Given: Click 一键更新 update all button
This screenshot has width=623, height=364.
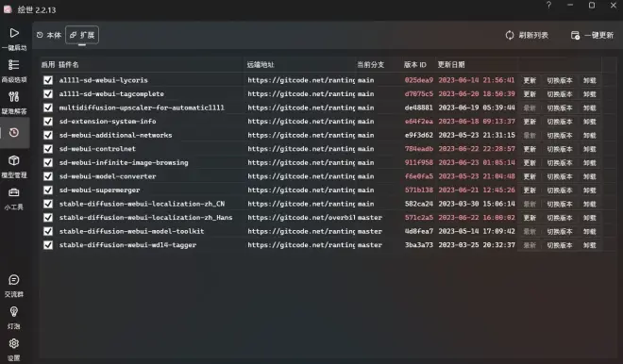Looking at the screenshot, I should (592, 35).
